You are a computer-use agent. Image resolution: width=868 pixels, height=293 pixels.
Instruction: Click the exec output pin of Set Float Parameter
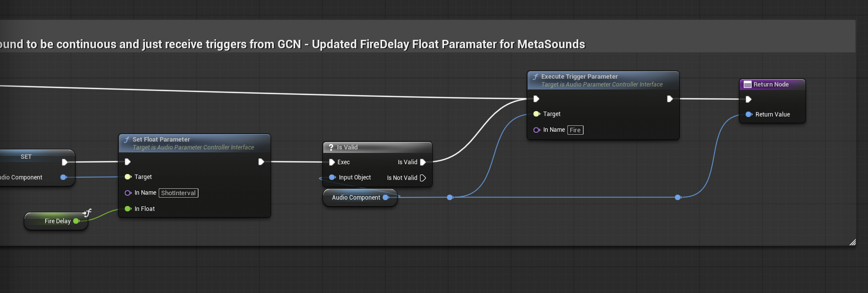[x=261, y=162]
